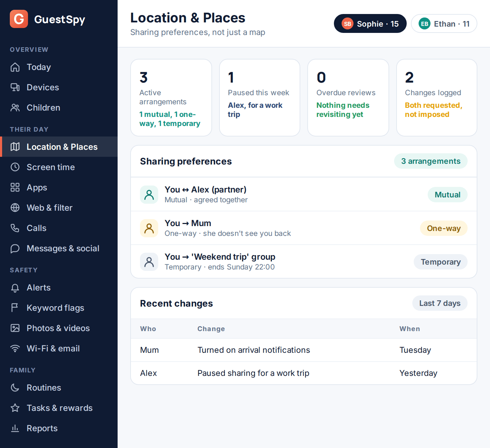Viewport: 490px width, 448px height.
Task: Click the Keyword flags flag icon
Action: pyautogui.click(x=15, y=308)
